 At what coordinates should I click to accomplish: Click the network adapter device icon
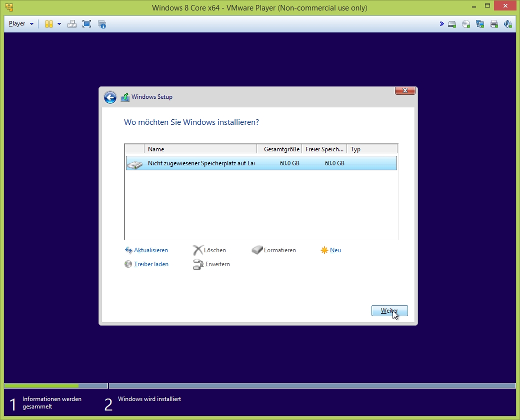[480, 24]
